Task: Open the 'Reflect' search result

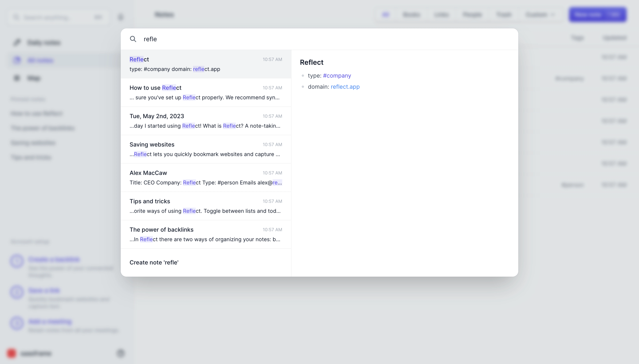Action: click(x=206, y=64)
